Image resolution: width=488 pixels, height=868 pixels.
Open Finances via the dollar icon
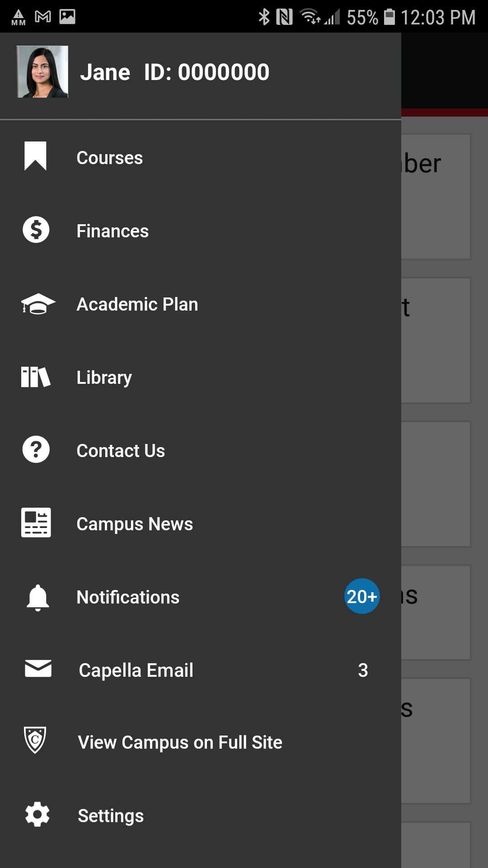tap(36, 230)
